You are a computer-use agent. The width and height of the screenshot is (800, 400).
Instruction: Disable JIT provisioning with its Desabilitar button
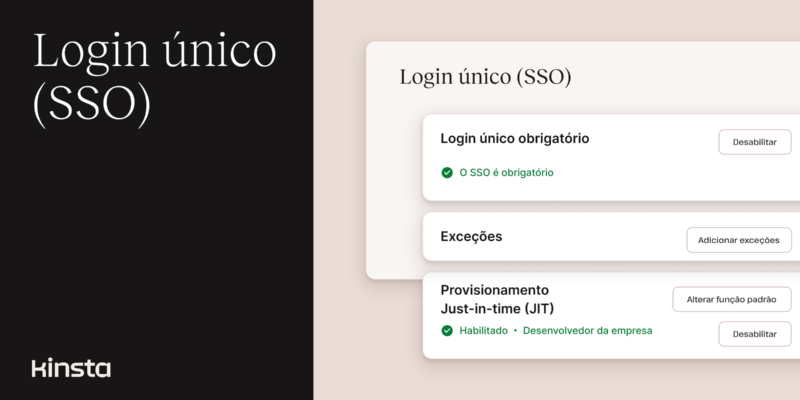click(x=754, y=334)
